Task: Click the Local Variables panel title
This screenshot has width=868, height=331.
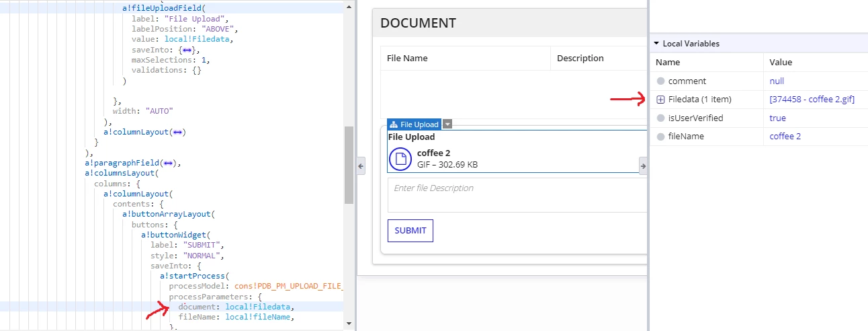Action: point(691,43)
